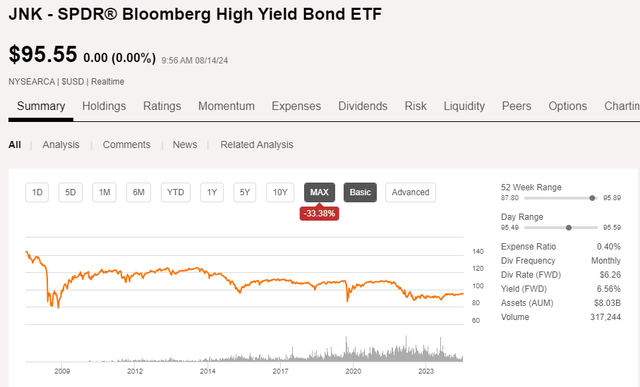Switch the chart to the 5Y range

pyautogui.click(x=245, y=192)
